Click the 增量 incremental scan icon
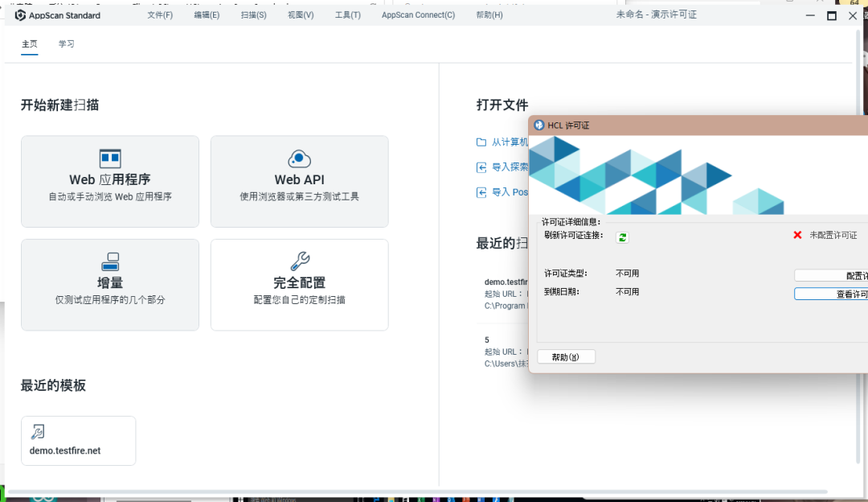The height and width of the screenshot is (502, 868). click(110, 261)
